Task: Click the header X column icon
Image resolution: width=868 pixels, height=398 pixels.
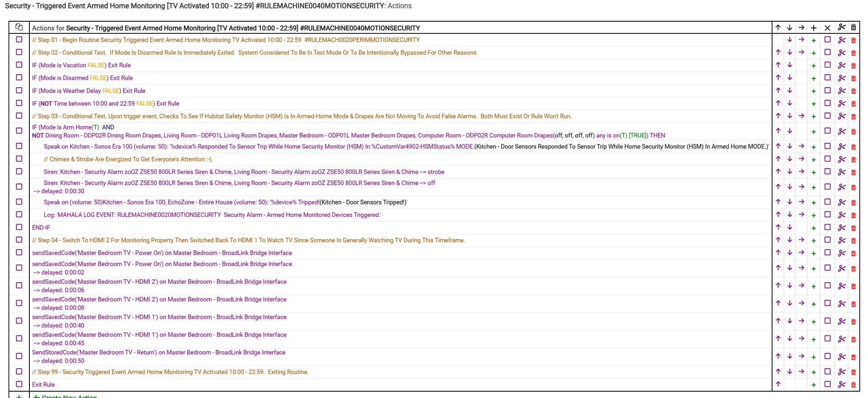Action: [827, 28]
